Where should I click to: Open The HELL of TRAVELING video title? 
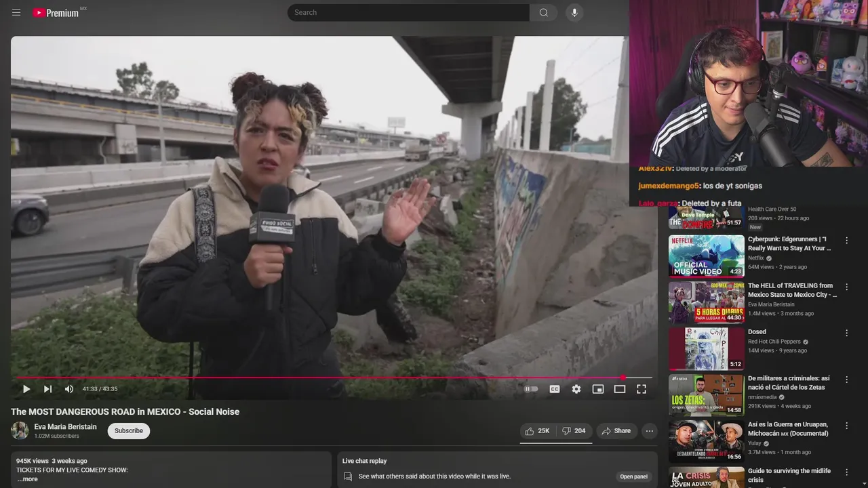click(792, 290)
